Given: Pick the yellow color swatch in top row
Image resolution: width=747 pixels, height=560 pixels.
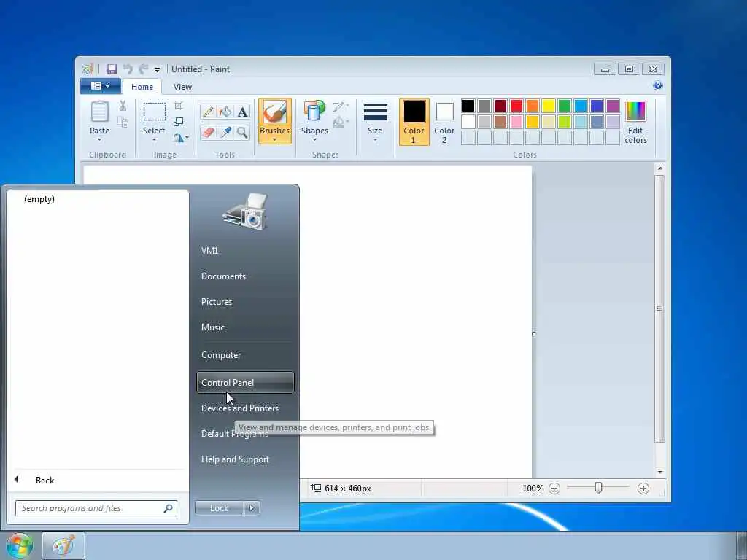Looking at the screenshot, I should [549, 106].
